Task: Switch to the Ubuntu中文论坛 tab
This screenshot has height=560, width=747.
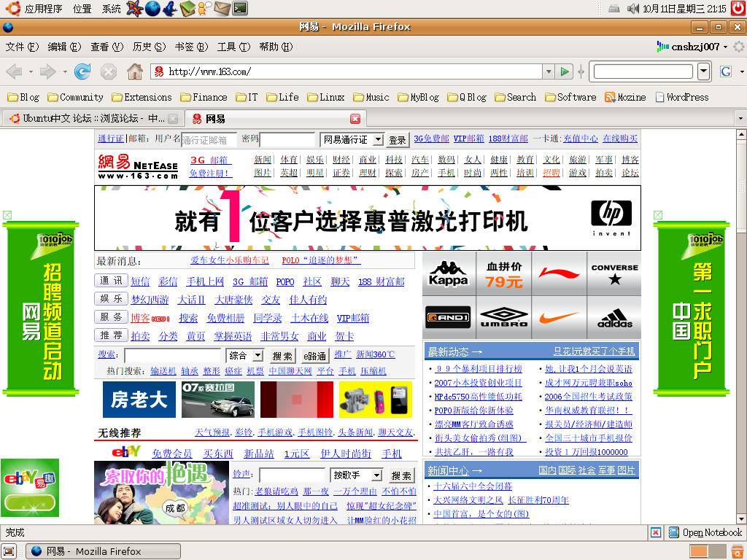Action: tap(93, 119)
